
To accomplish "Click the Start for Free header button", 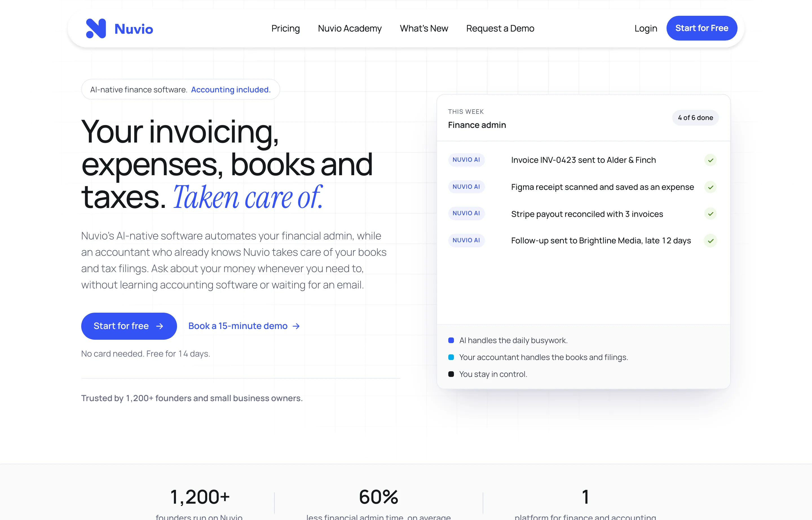I will point(701,28).
